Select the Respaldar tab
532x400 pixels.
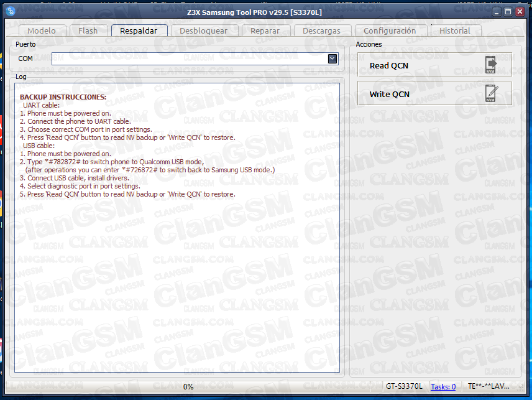(139, 30)
